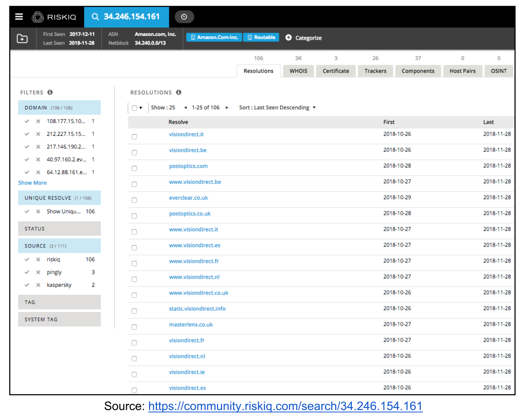Switch to the Trackers tab
This screenshot has height=420, width=522.
pos(375,71)
